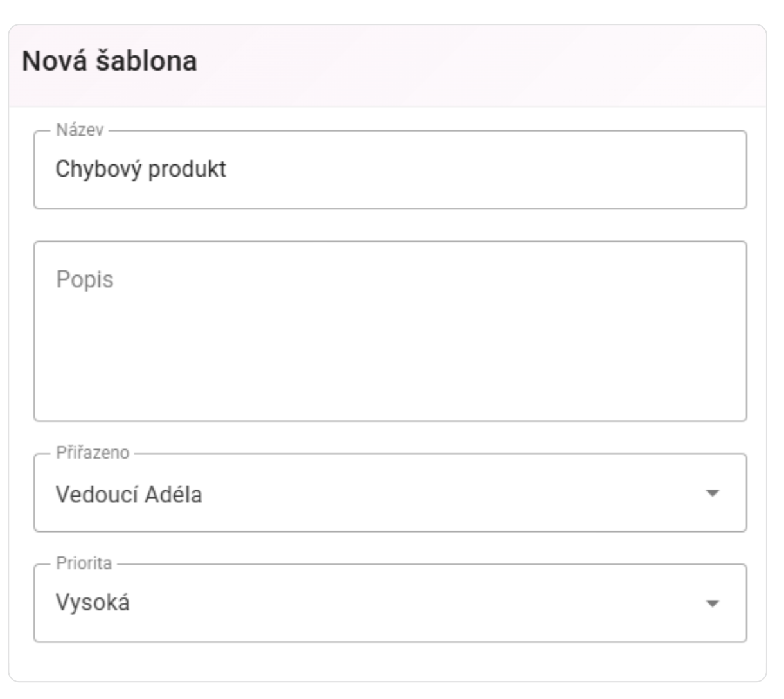Click the arrow icon in Přiřazeno field

(x=711, y=493)
